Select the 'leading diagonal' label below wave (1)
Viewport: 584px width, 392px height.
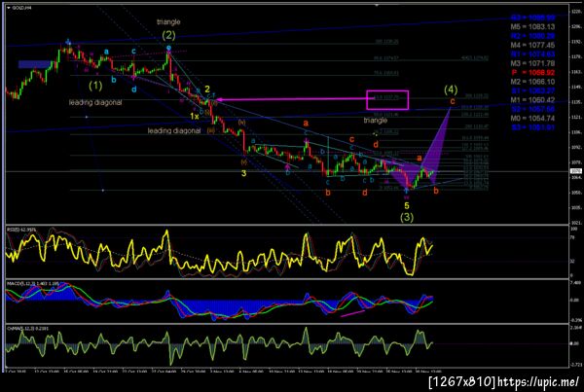pyautogui.click(x=95, y=102)
